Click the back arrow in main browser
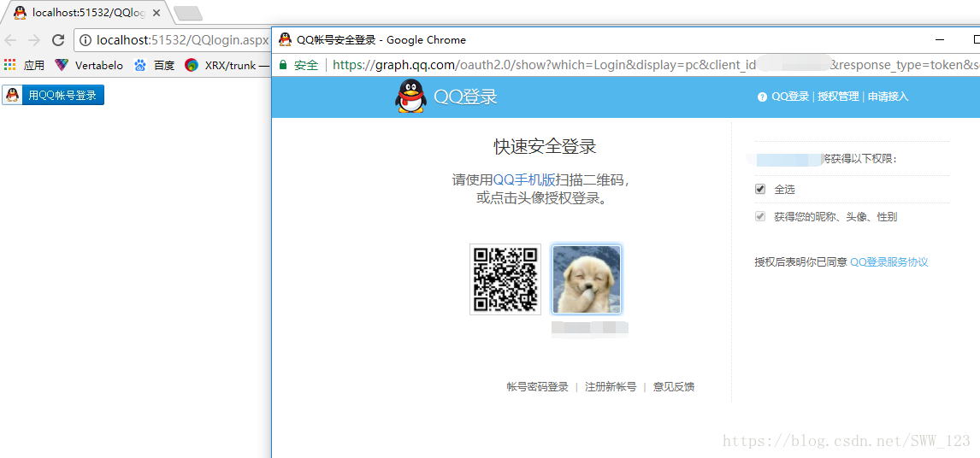The height and width of the screenshot is (458, 980). click(x=10, y=41)
